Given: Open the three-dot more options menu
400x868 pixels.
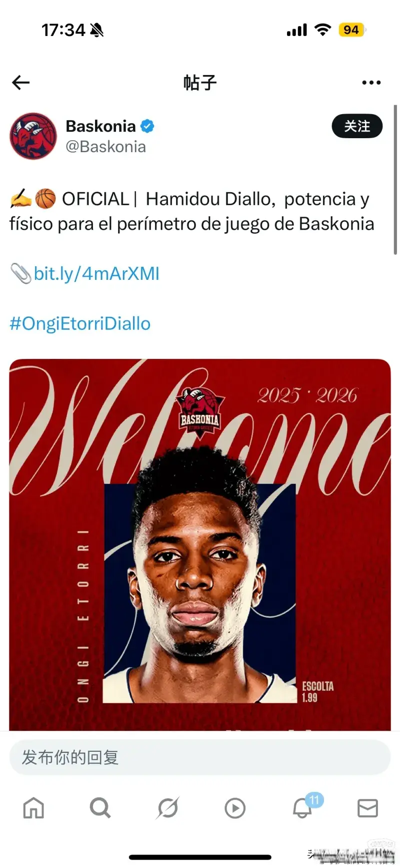Looking at the screenshot, I should [x=371, y=83].
